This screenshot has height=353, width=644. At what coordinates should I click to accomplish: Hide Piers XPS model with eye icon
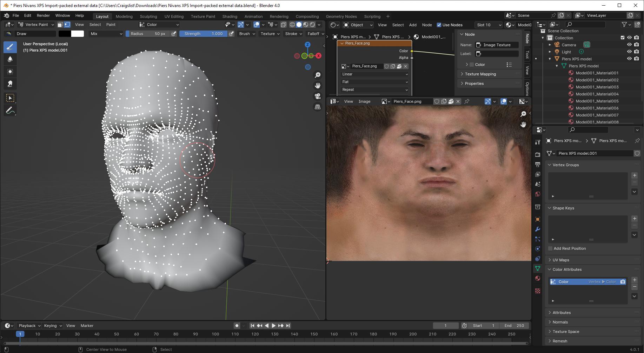point(629,59)
